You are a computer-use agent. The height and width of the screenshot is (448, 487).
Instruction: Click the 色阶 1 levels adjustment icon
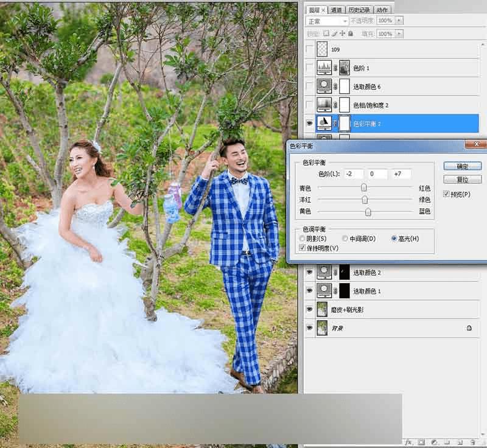324,68
